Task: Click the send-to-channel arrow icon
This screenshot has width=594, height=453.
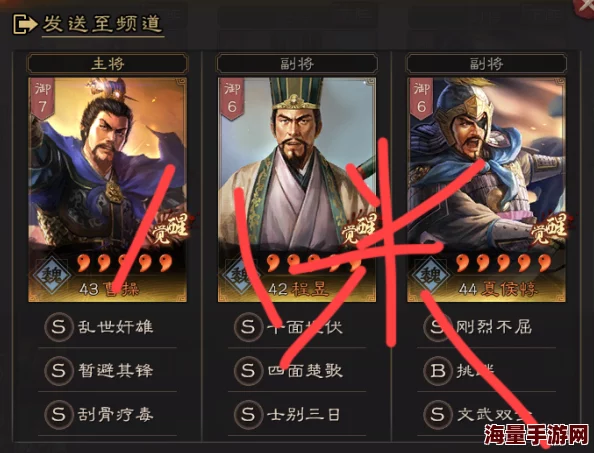Action: pos(25,24)
